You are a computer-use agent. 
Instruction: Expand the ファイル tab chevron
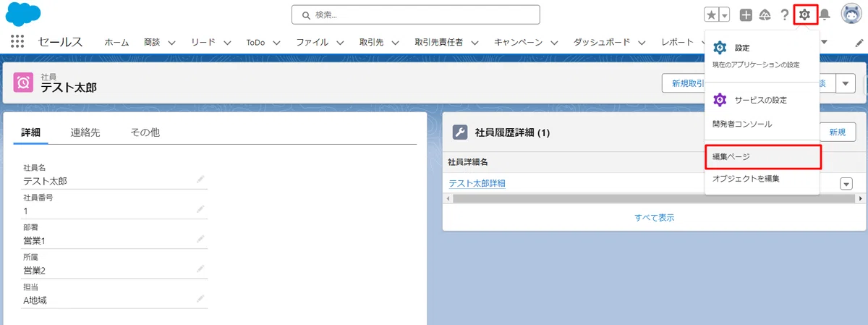[x=340, y=43]
